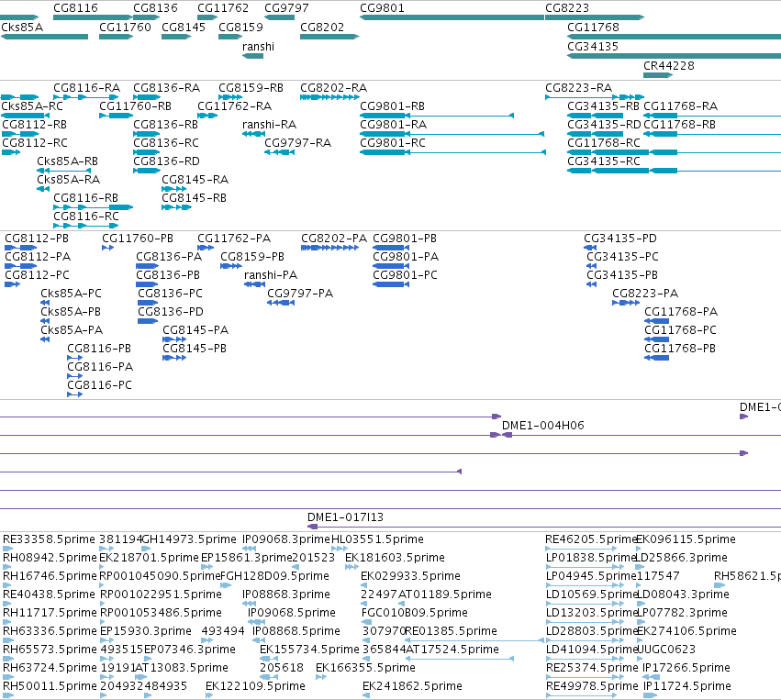Select the CG11760 gene label
781x700 pixels.
coord(125,28)
